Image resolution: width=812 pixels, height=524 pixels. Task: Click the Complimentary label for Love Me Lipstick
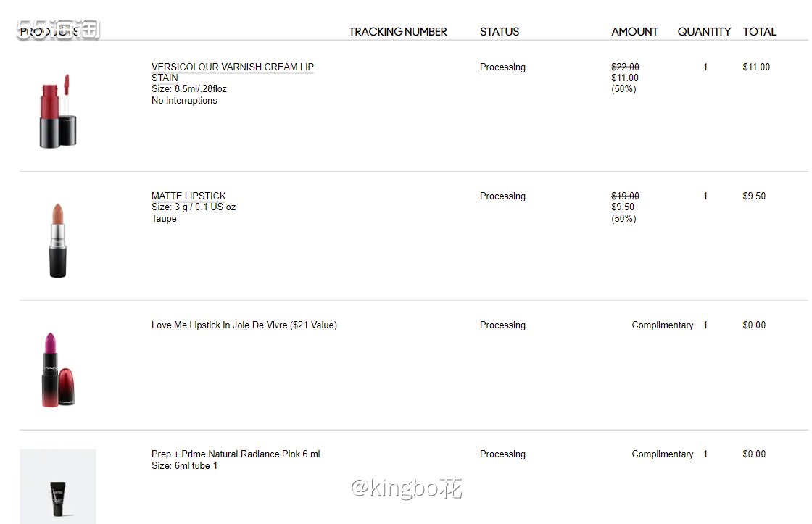pyautogui.click(x=663, y=325)
